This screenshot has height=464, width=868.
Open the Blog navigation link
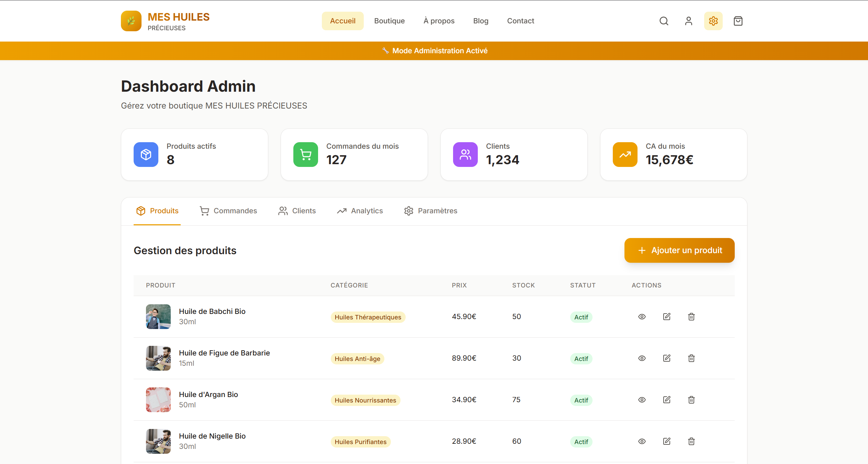[x=481, y=21]
